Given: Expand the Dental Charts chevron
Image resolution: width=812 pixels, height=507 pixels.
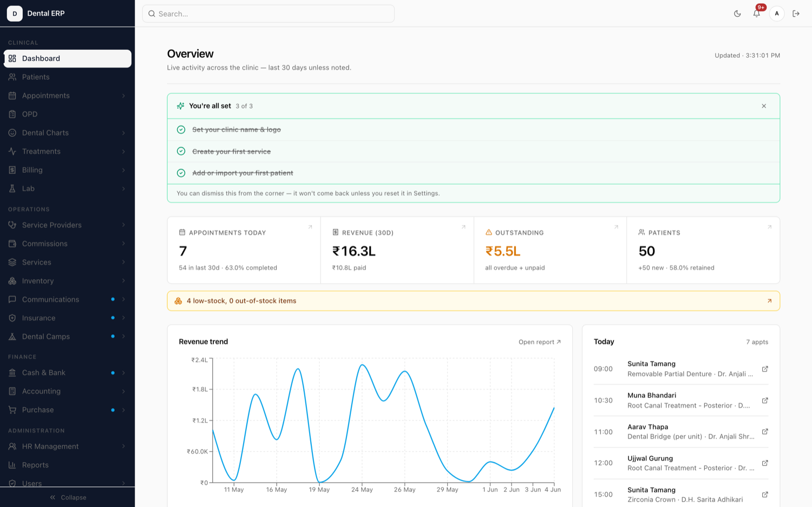Looking at the screenshot, I should pyautogui.click(x=123, y=133).
